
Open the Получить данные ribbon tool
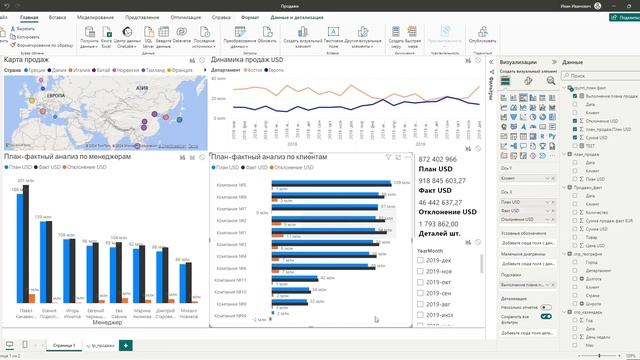point(89,37)
